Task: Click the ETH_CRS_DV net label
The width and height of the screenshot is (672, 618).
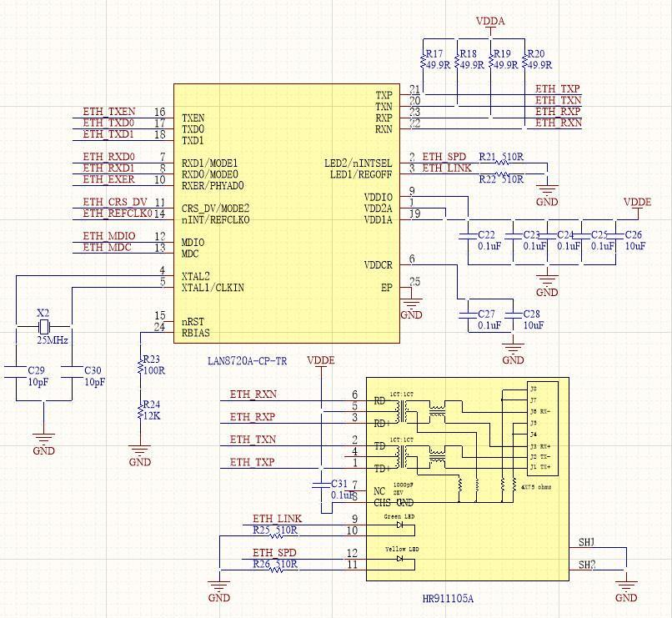Action: [x=115, y=202]
